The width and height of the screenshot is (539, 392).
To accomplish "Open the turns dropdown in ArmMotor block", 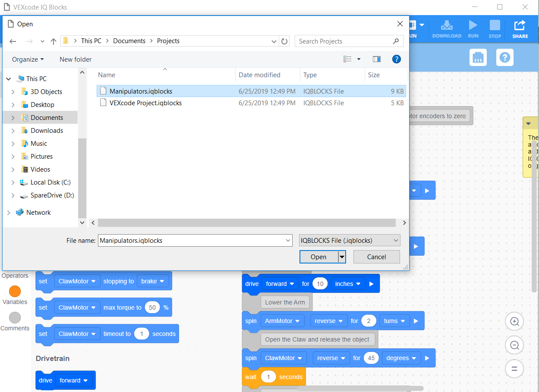I will click(394, 321).
